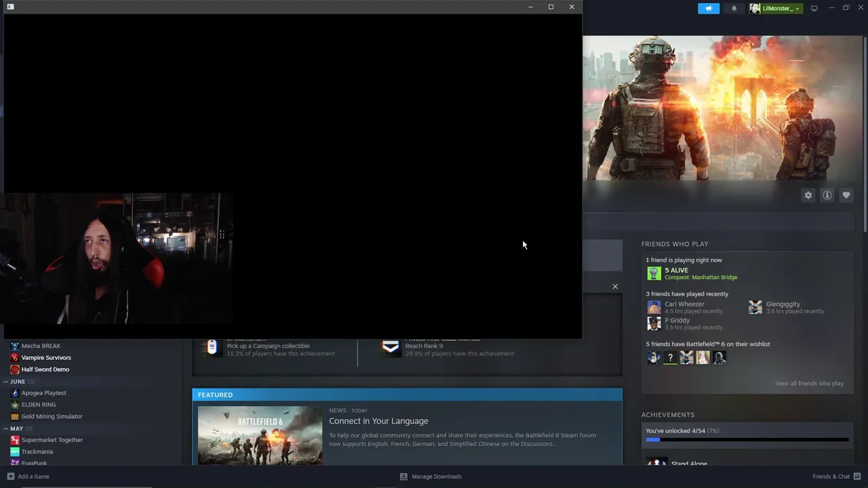Viewport: 868px width, 488px height.
Task: Click Pick up a Campaign collectible achievement
Action: (x=268, y=346)
